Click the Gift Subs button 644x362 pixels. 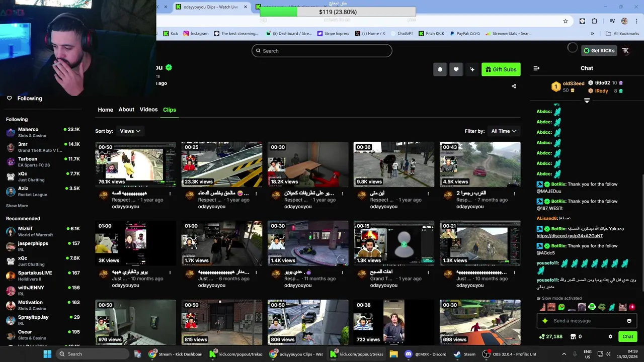tap(501, 69)
